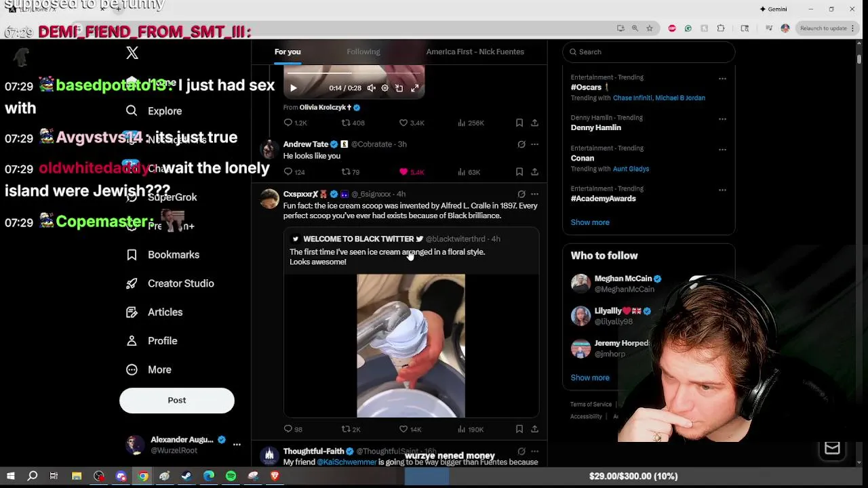View analytics for ice cream post (190K)
868x488 pixels.
pos(471,429)
